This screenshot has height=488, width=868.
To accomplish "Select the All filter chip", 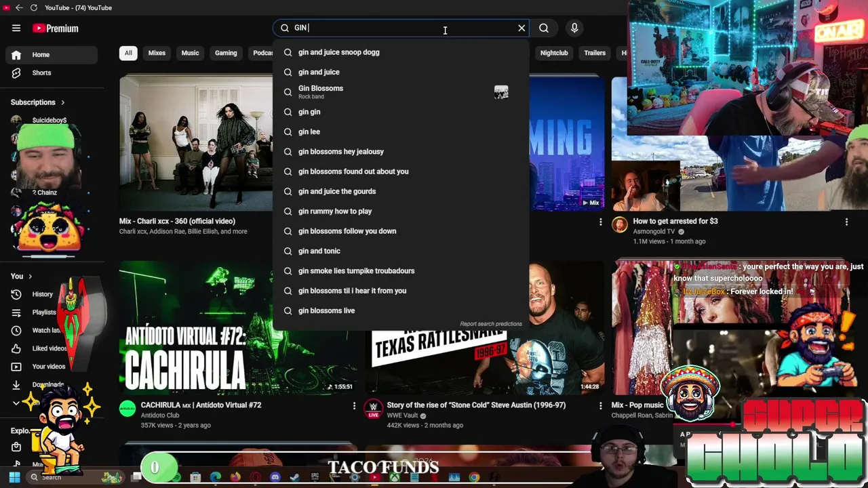I will pyautogui.click(x=128, y=53).
